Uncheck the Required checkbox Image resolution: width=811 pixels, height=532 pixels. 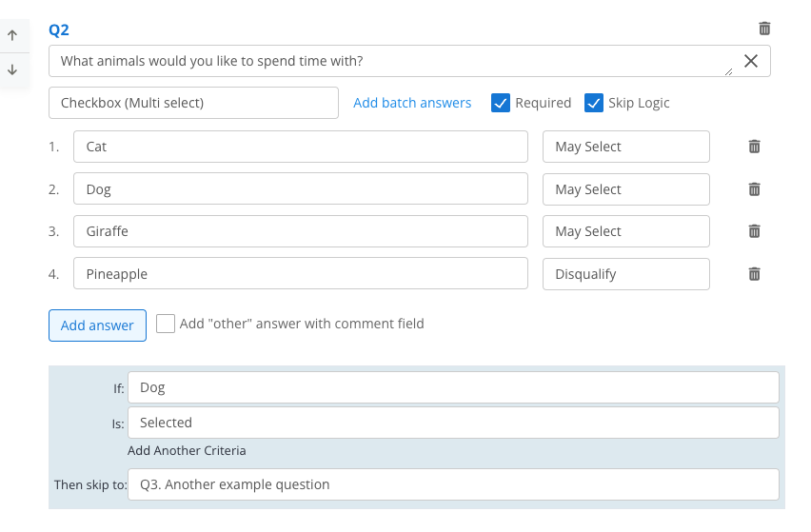(x=500, y=103)
